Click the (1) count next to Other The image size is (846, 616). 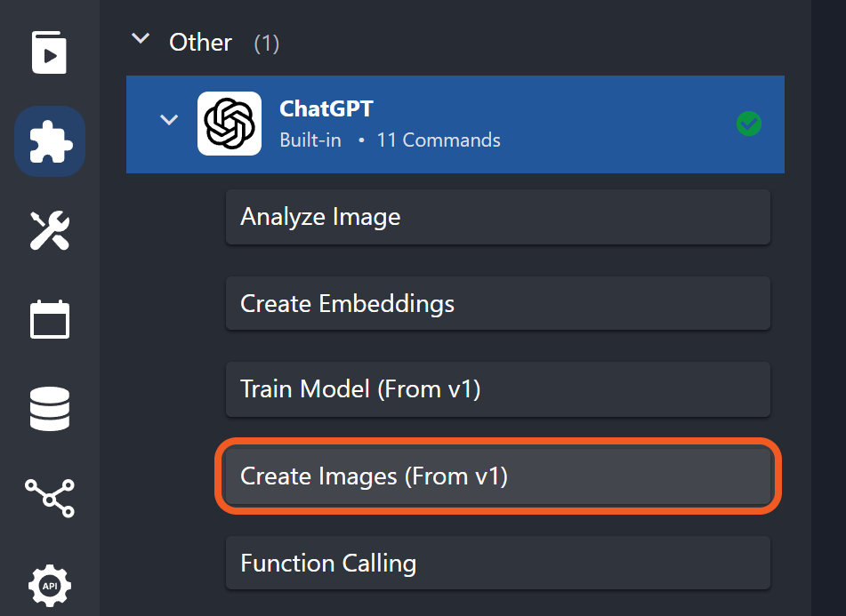pyautogui.click(x=266, y=44)
